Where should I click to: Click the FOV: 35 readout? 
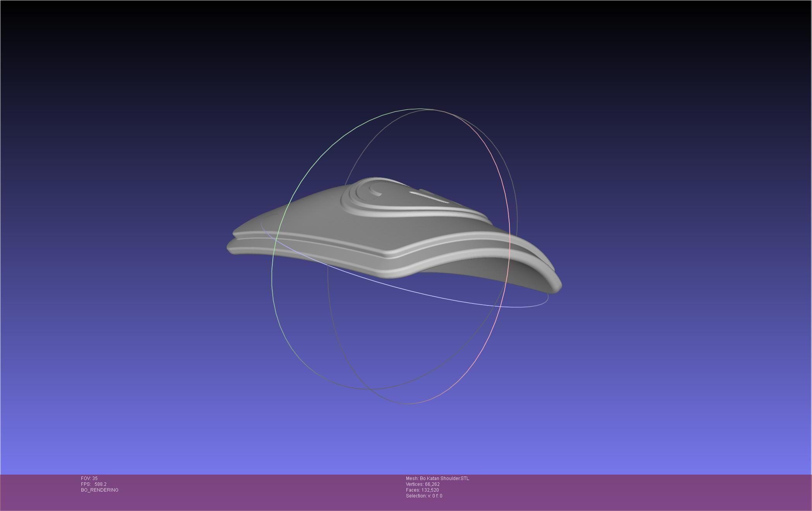pyautogui.click(x=89, y=478)
